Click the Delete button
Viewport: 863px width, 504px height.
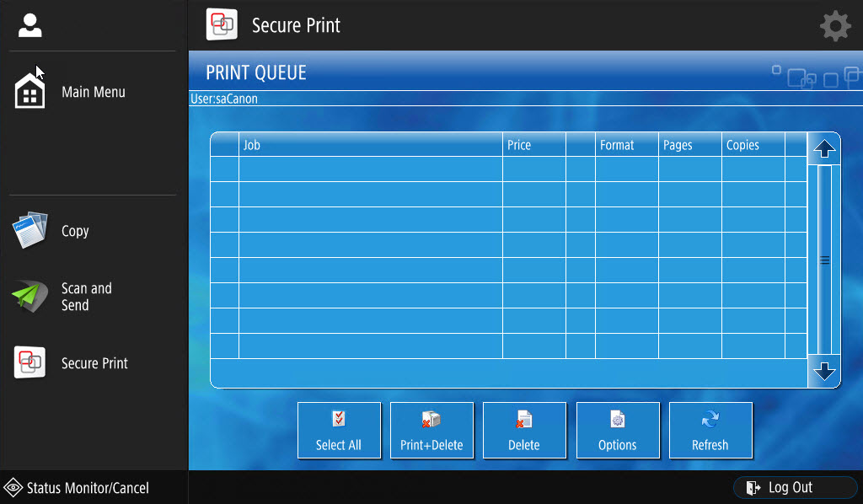click(524, 431)
